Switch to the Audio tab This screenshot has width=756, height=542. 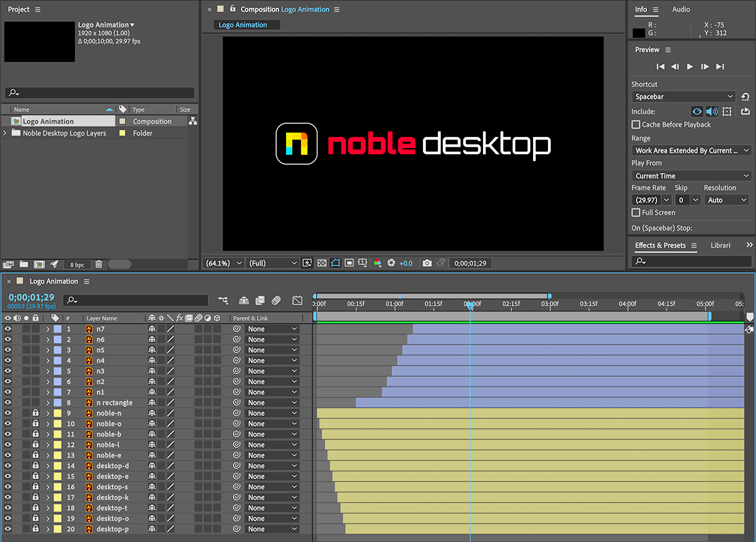(681, 9)
